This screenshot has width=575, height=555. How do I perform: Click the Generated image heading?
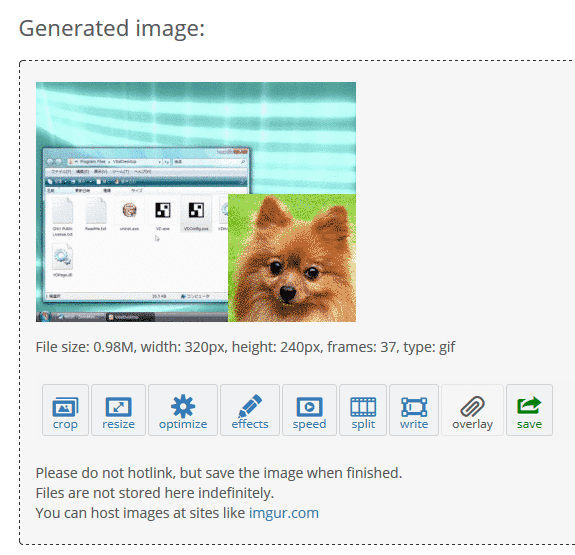[112, 28]
